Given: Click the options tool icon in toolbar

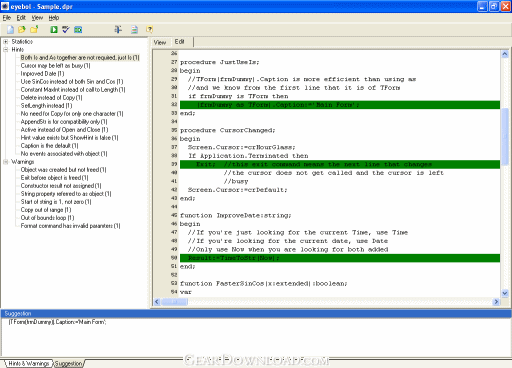Looking at the screenshot, I should (x=118, y=30).
